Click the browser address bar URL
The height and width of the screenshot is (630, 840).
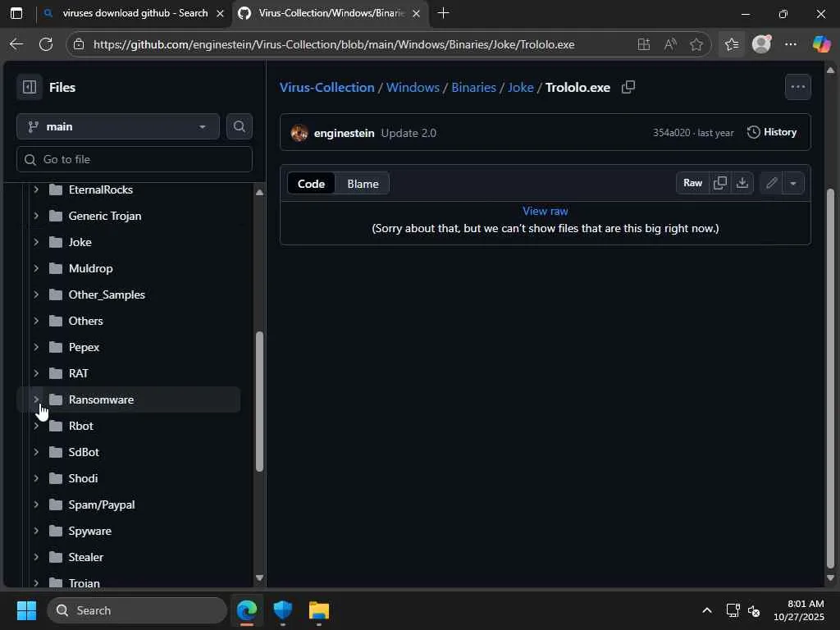(x=334, y=44)
